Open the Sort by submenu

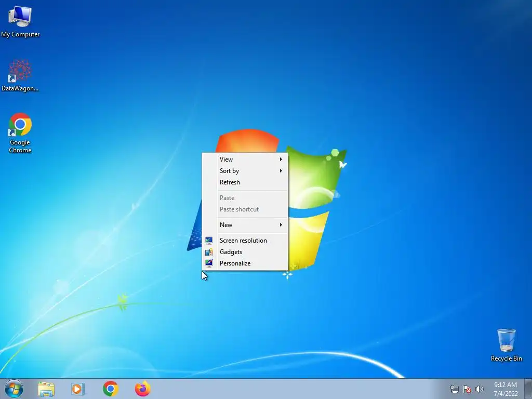coord(245,170)
